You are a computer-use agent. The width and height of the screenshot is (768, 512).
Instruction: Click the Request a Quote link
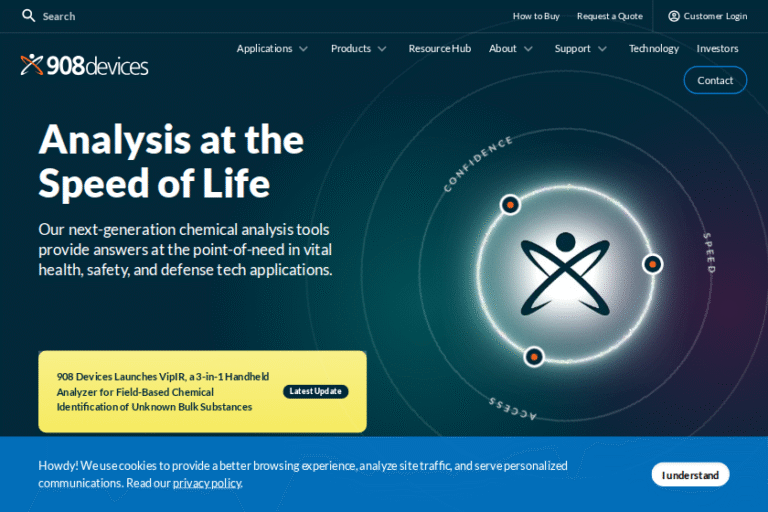tap(609, 16)
